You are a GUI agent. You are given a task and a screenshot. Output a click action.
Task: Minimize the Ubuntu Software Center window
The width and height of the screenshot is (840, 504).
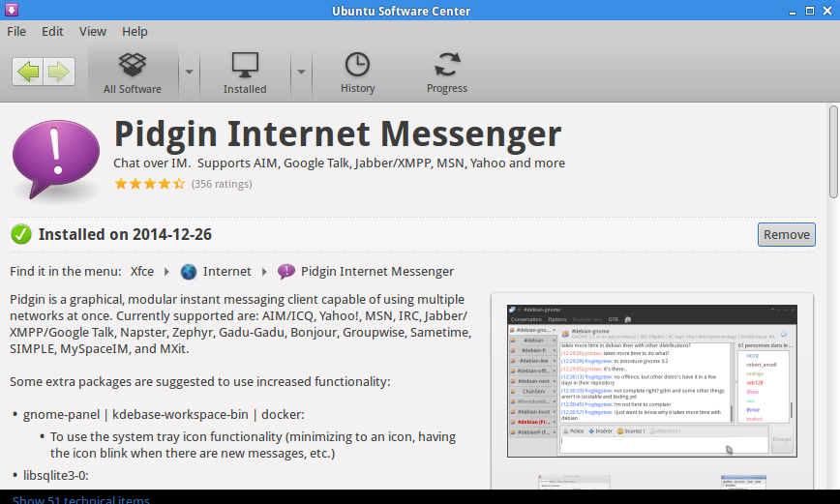point(793,12)
